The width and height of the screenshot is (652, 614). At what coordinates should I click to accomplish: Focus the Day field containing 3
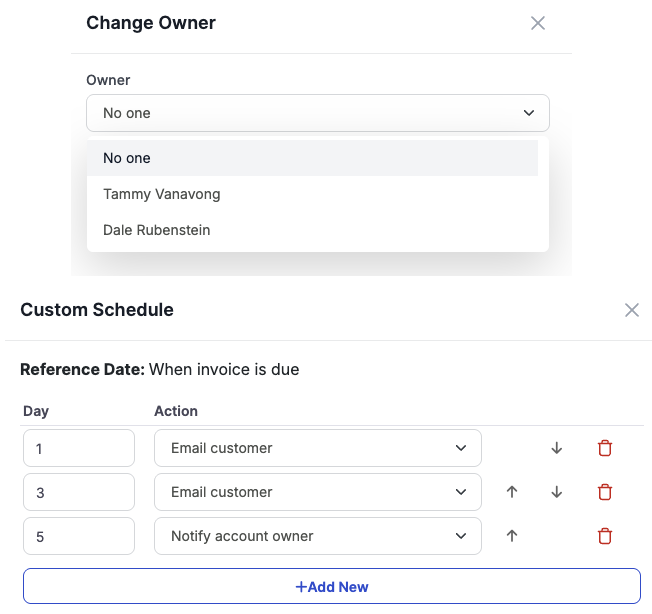coord(79,492)
